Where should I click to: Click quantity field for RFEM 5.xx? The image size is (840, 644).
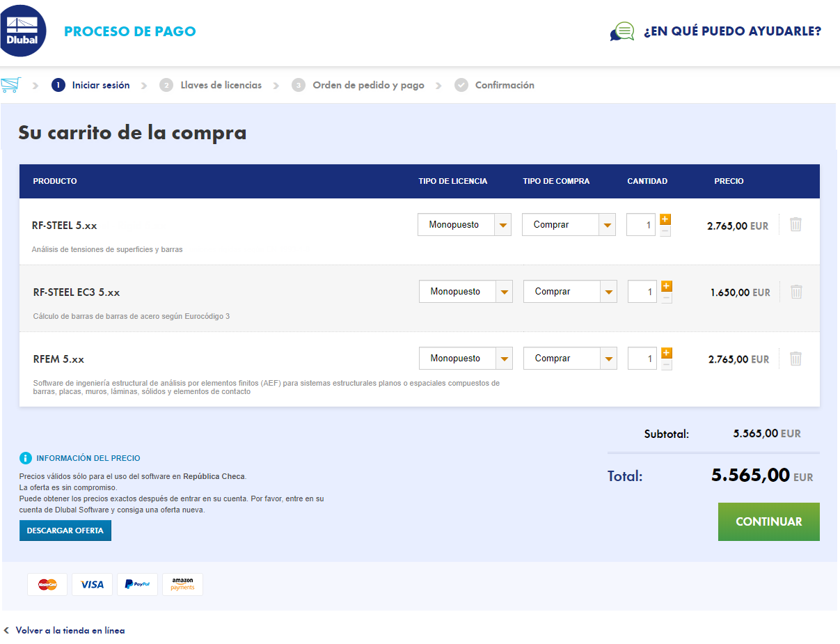[642, 359]
